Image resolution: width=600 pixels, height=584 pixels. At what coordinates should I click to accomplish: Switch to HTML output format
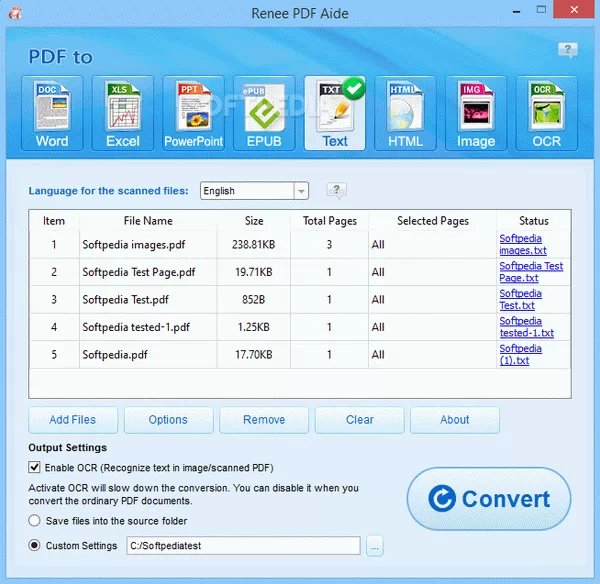point(406,113)
